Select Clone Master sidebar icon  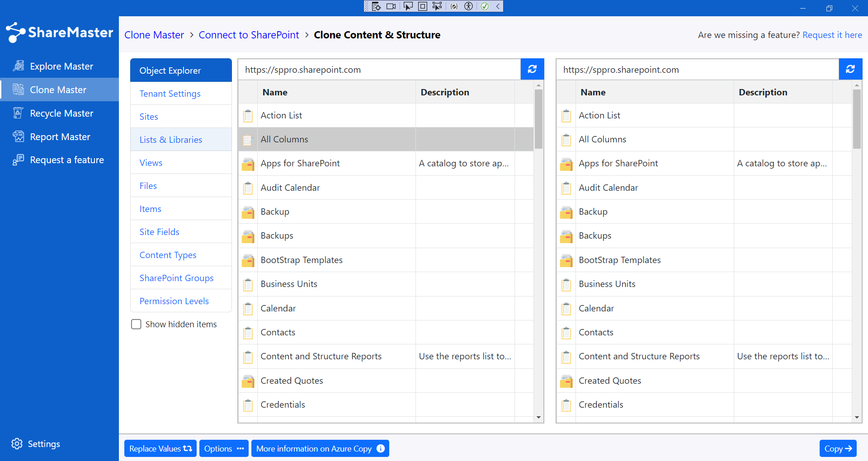tap(18, 89)
